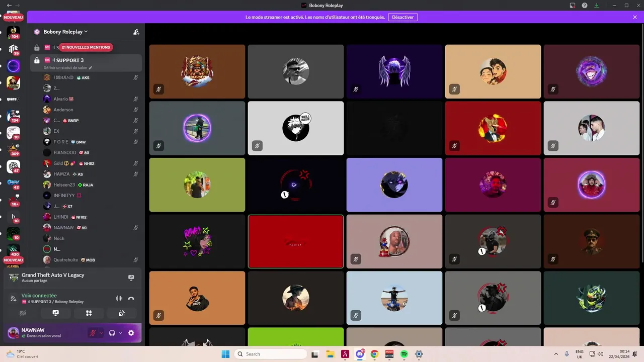Click the Voix connectée status text
The height and width of the screenshot is (362, 644).
point(39,296)
